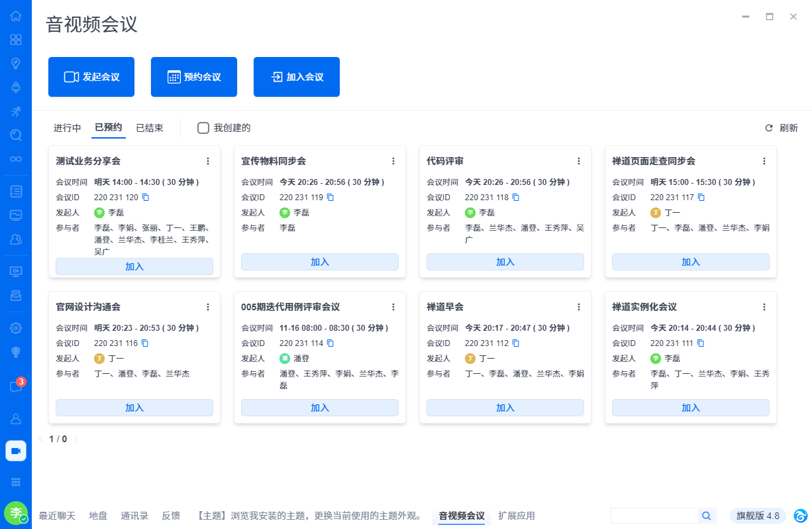812x529 pixels.
Task: Copy the meeting ID 220 231 120
Action: click(x=145, y=198)
